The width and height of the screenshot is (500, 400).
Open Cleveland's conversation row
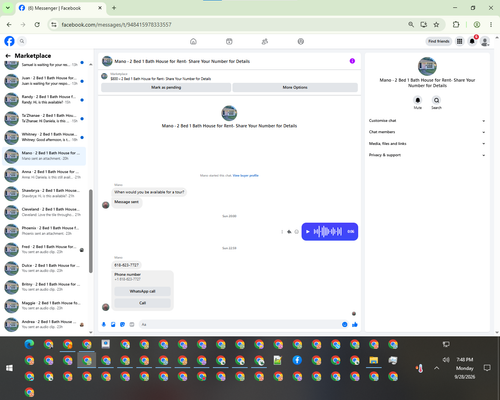[x=44, y=212]
